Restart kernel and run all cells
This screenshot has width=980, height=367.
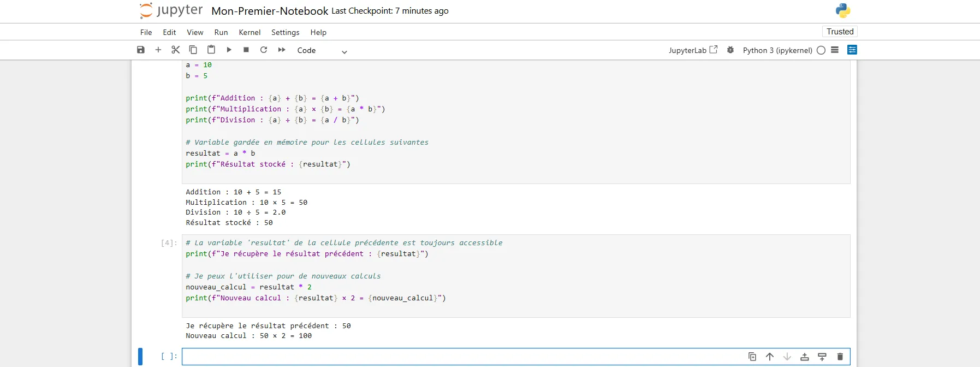pos(282,50)
